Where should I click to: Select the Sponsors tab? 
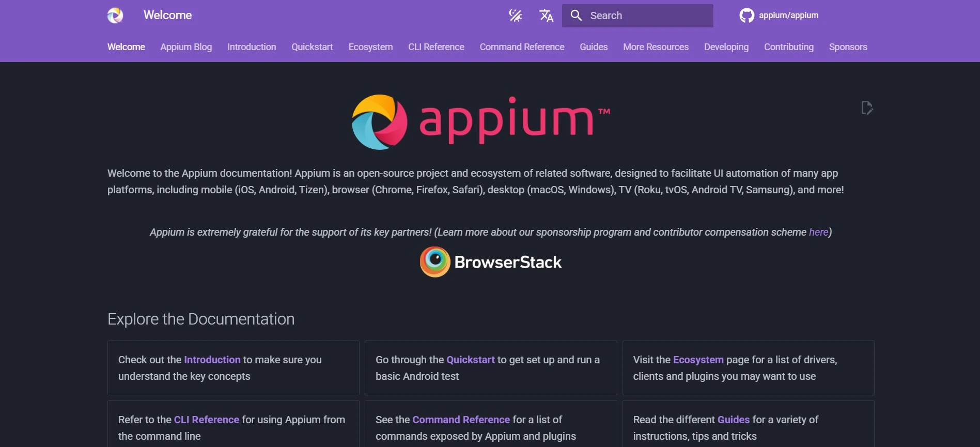pos(848,47)
